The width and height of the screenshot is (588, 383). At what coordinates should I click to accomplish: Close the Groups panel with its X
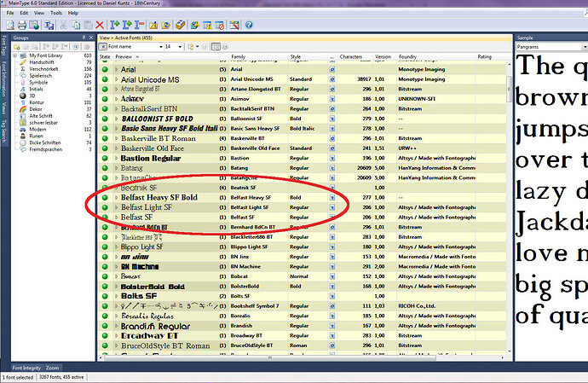90,38
